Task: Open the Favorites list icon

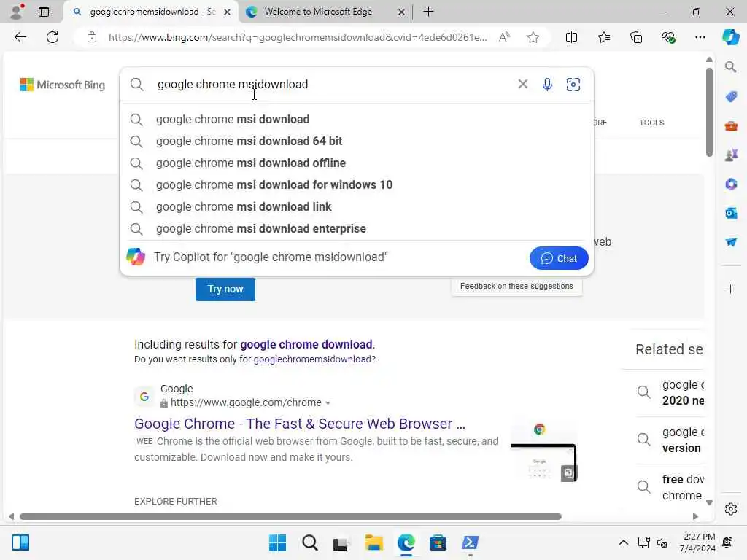Action: pos(603,37)
